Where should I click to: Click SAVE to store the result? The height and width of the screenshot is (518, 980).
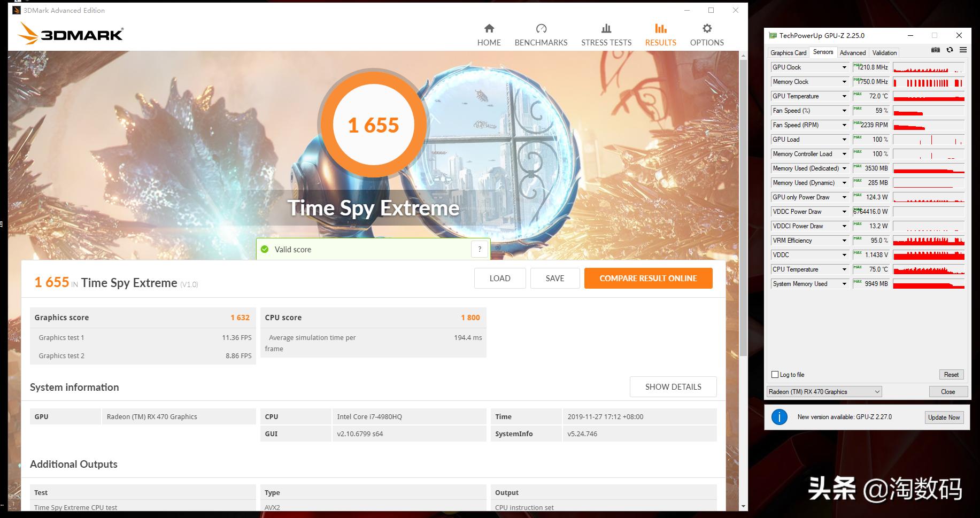coord(555,278)
